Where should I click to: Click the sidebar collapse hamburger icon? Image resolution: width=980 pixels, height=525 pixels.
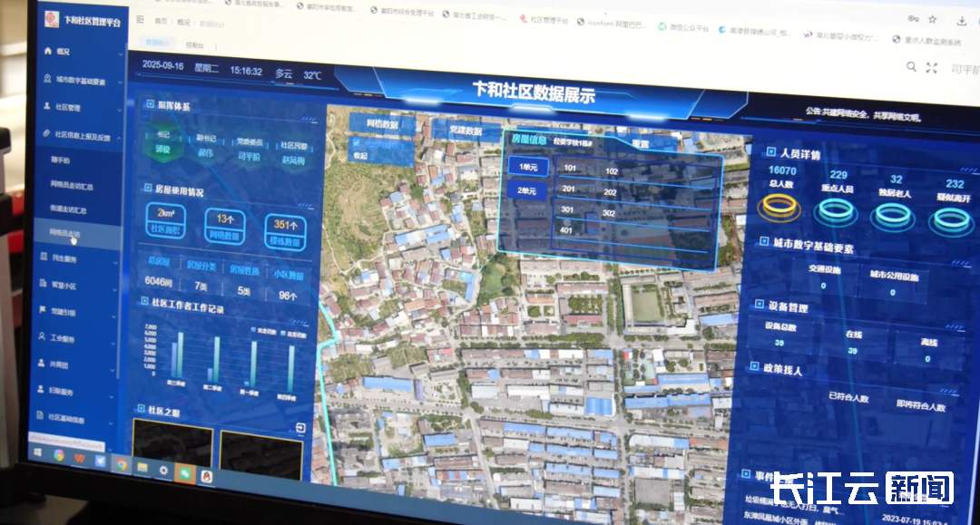[x=140, y=19]
